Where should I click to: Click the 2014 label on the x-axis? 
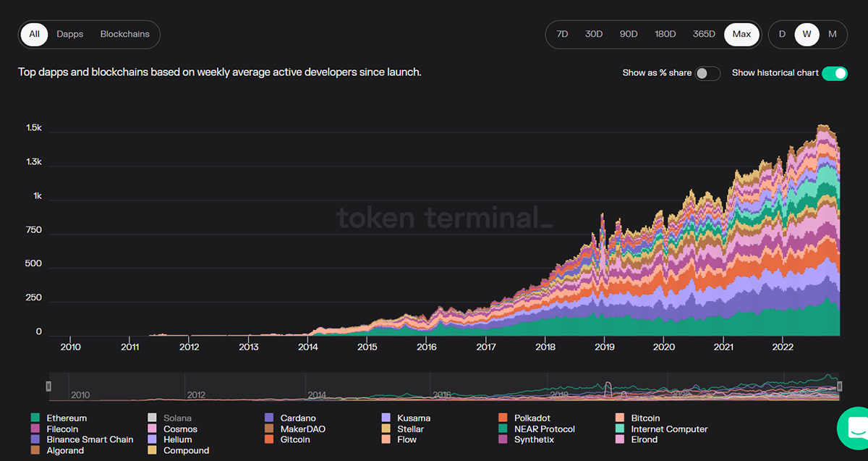click(308, 347)
